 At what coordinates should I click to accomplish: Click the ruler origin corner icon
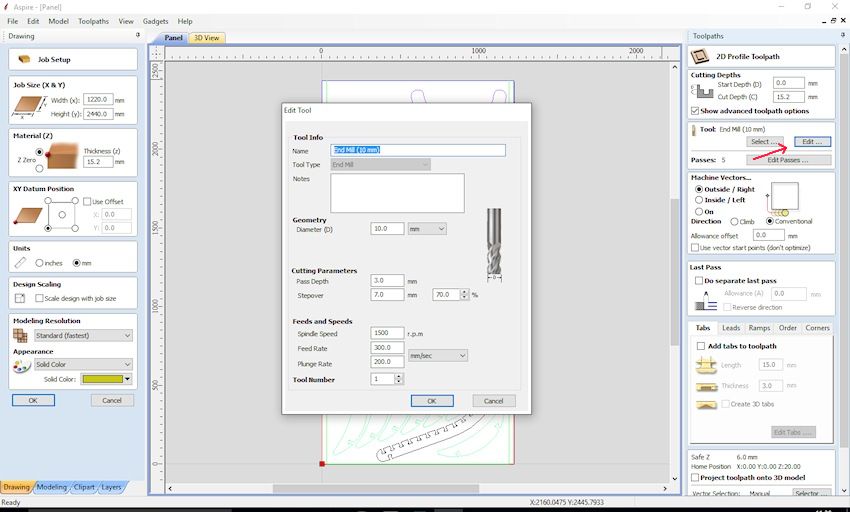click(x=156, y=53)
